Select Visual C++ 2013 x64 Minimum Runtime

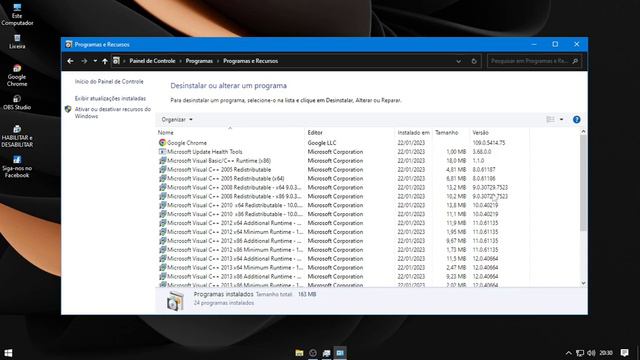click(x=343, y=268)
